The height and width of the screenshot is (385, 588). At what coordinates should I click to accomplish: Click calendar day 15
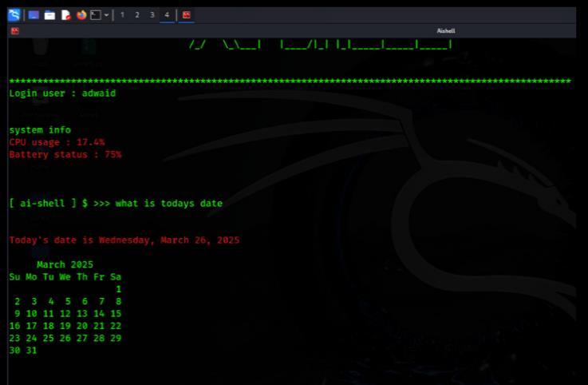click(x=116, y=314)
